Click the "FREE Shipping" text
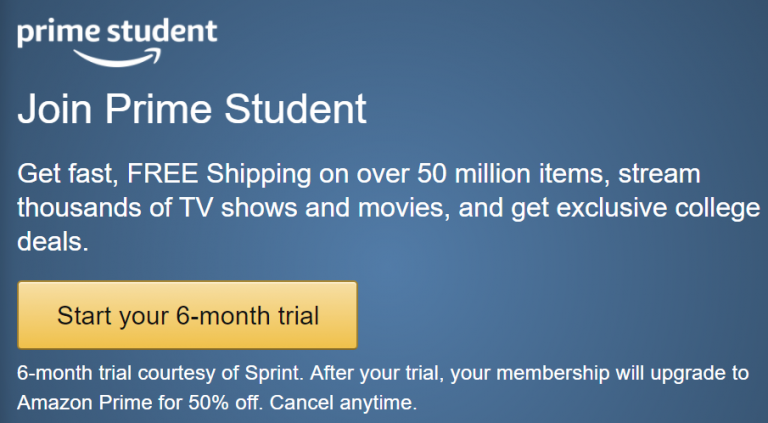 219,174
